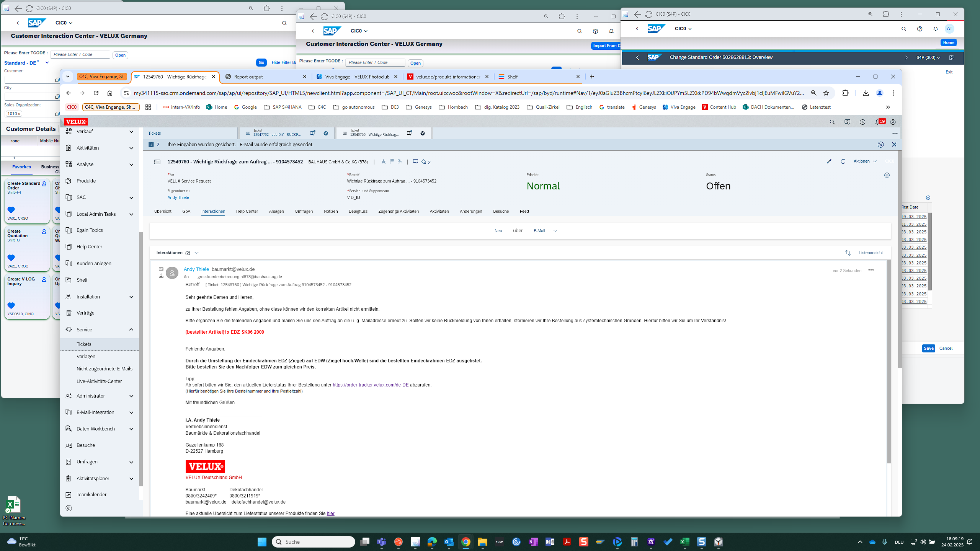Mark ticket as favorite with star icon
This screenshot has height=551, width=980.
click(x=383, y=161)
